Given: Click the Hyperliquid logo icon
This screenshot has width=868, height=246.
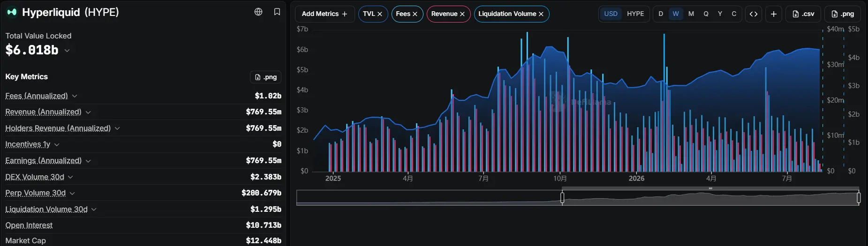Looking at the screenshot, I should [12, 12].
